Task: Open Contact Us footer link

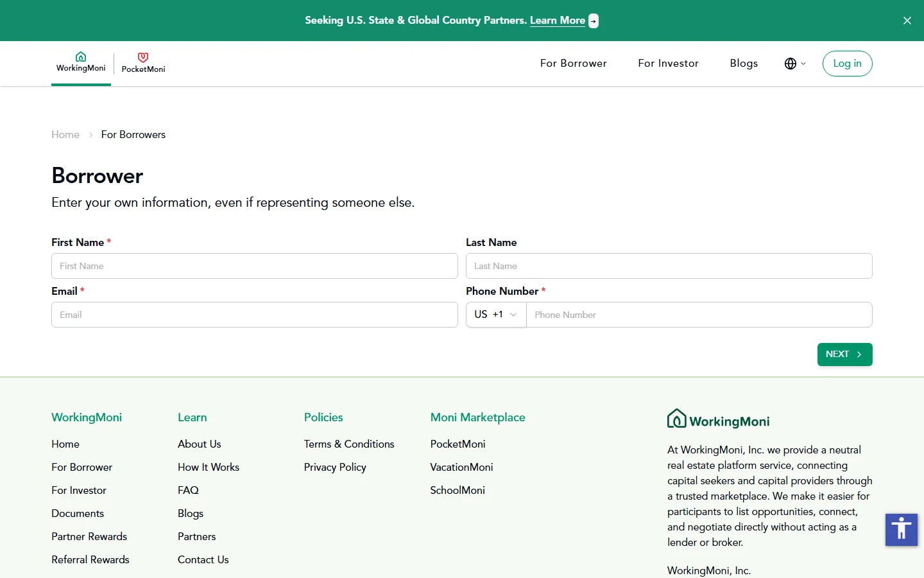Action: click(203, 559)
